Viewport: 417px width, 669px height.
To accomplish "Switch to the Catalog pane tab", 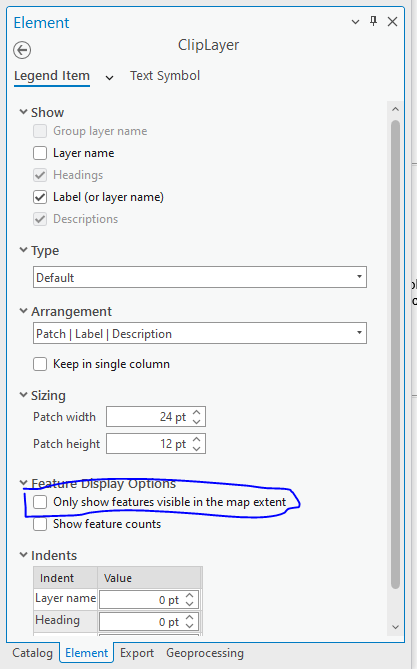I will pos(32,653).
